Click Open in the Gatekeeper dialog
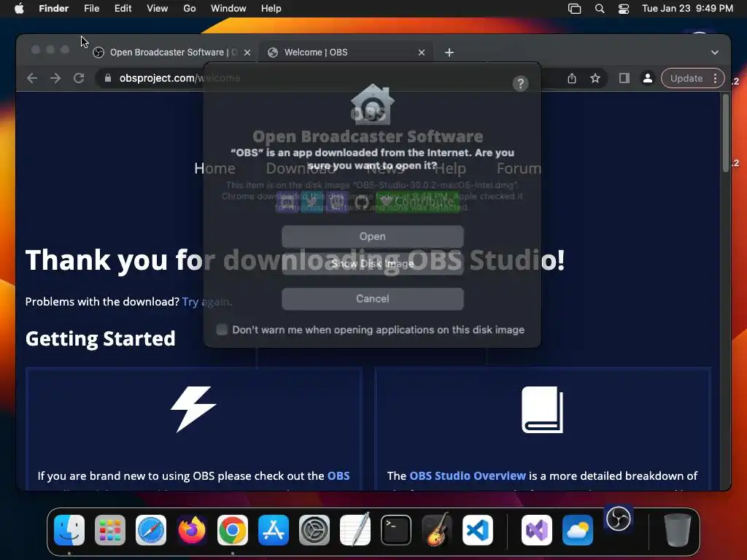Screen dimensions: 747x560 click(373, 237)
